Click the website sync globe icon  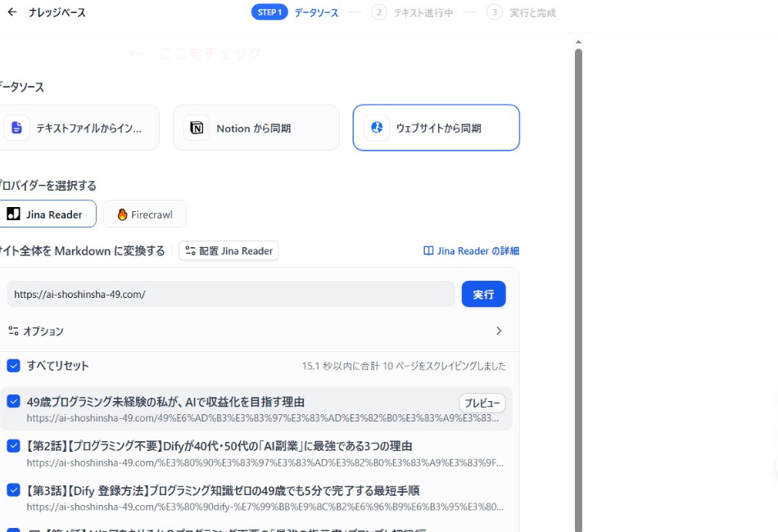376,127
